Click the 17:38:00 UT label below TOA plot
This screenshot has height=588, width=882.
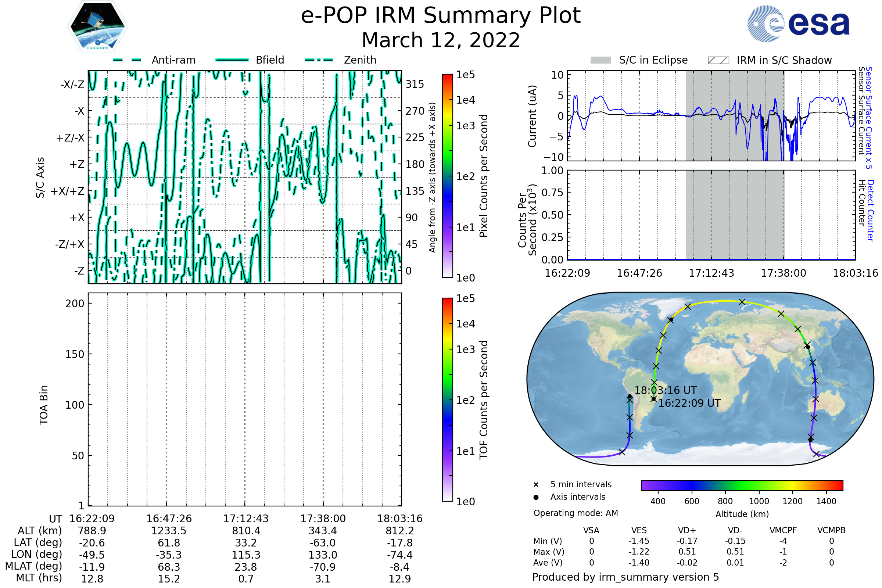click(323, 519)
